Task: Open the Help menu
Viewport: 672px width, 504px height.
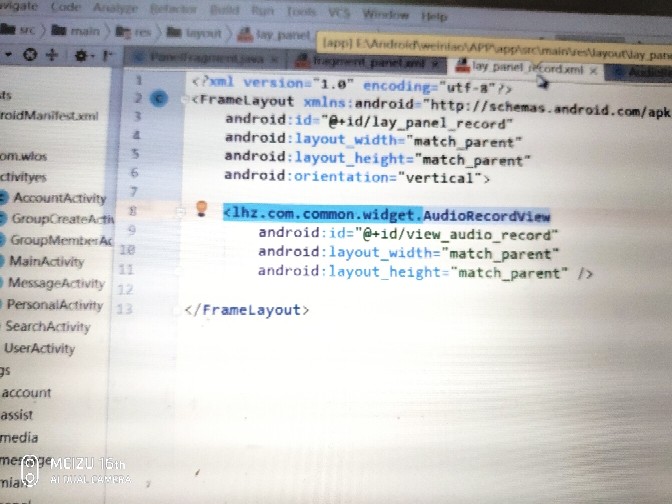Action: click(x=434, y=17)
